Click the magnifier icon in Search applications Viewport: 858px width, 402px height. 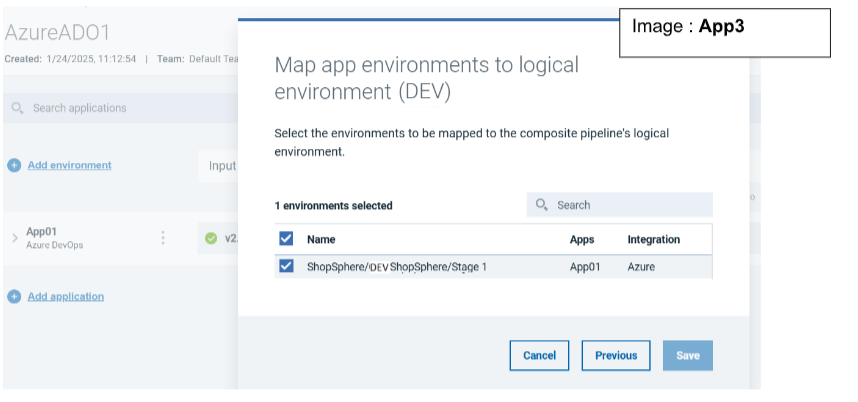click(18, 108)
